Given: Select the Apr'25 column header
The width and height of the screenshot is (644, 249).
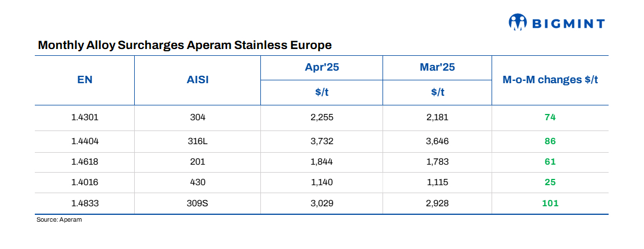Looking at the screenshot, I should [x=322, y=68].
